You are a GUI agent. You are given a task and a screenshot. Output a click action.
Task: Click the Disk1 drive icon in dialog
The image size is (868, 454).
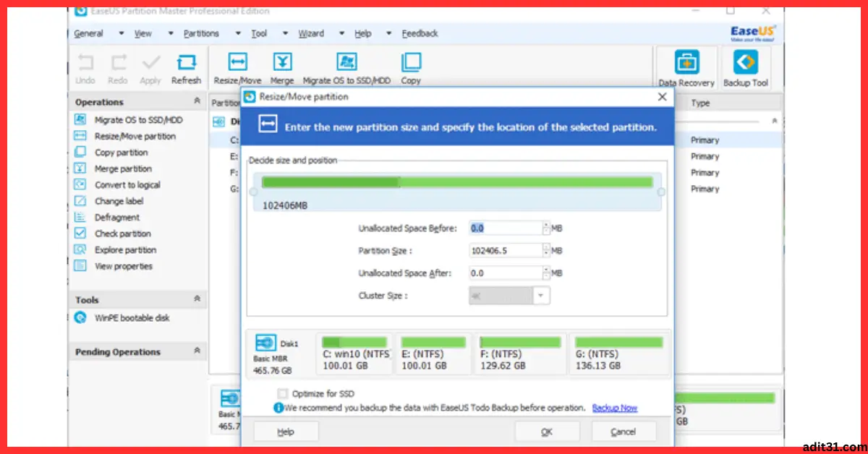[x=266, y=343]
